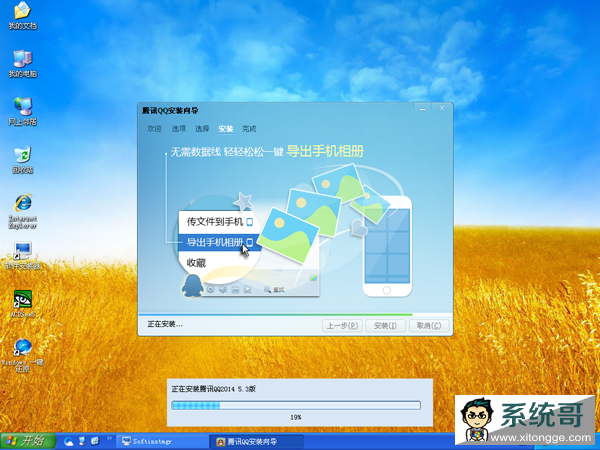This screenshot has width=600, height=450.
Task: Click the 传文件到手机 menu entry
Action: click(x=220, y=222)
